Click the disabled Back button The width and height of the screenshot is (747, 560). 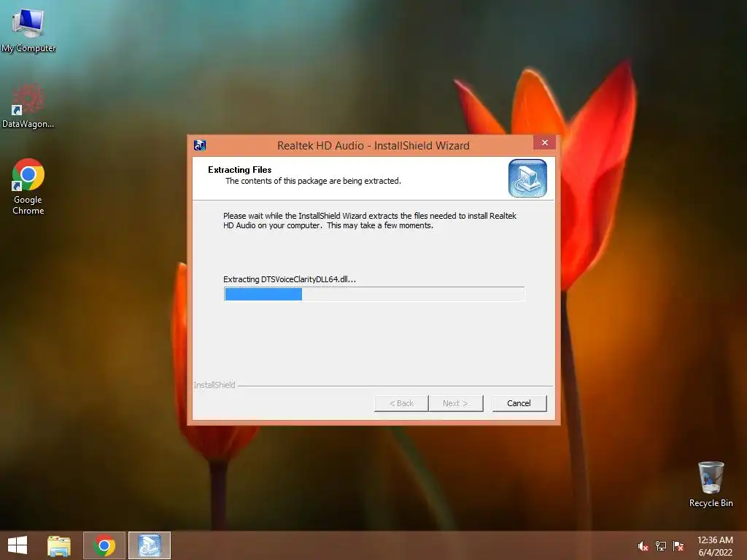(401, 403)
